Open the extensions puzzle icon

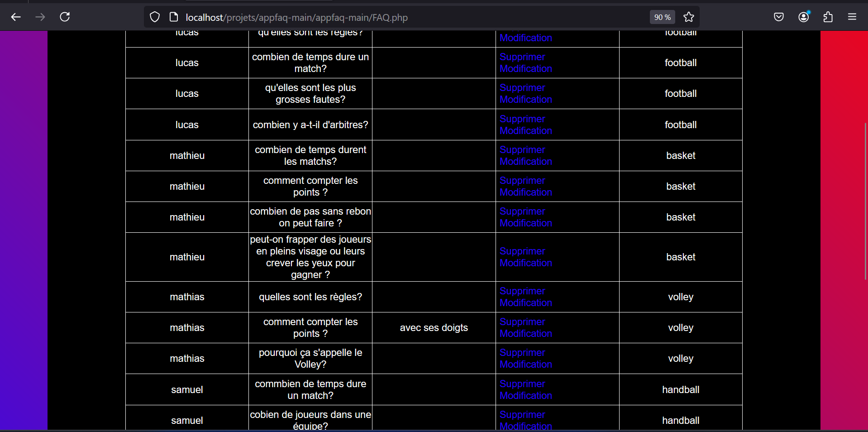coord(828,17)
